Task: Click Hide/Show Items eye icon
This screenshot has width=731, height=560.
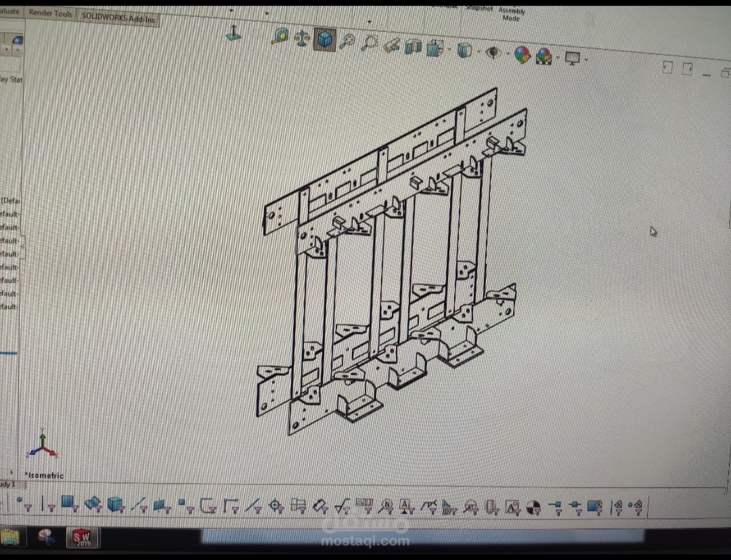Action: (493, 52)
